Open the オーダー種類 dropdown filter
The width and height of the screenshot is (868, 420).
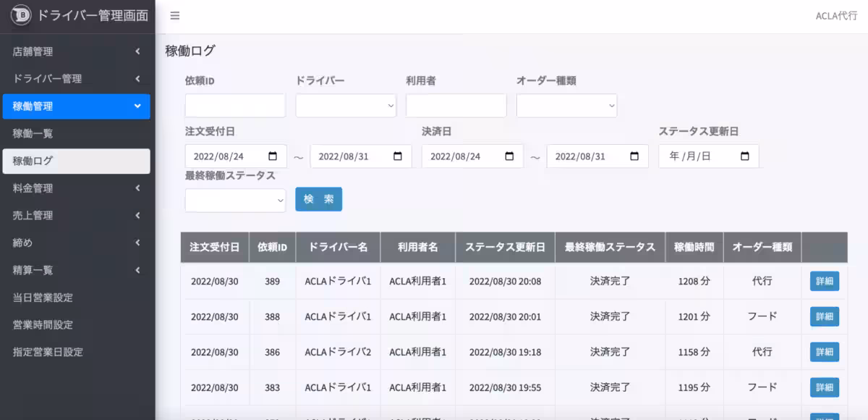(x=566, y=106)
